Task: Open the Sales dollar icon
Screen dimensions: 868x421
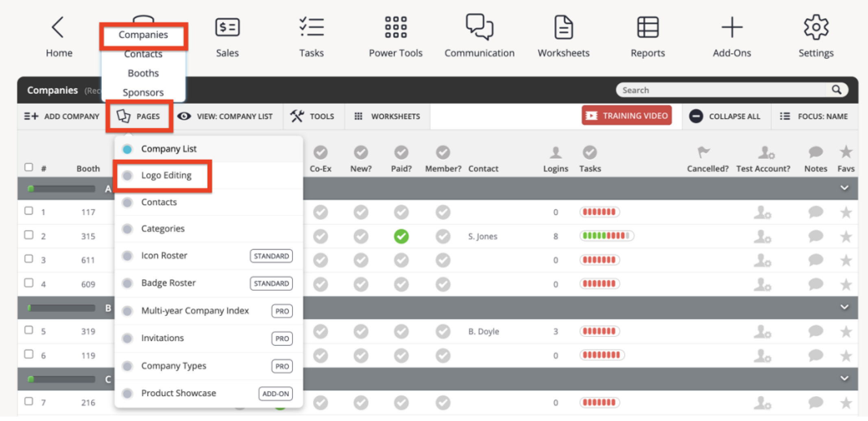Action: click(227, 27)
